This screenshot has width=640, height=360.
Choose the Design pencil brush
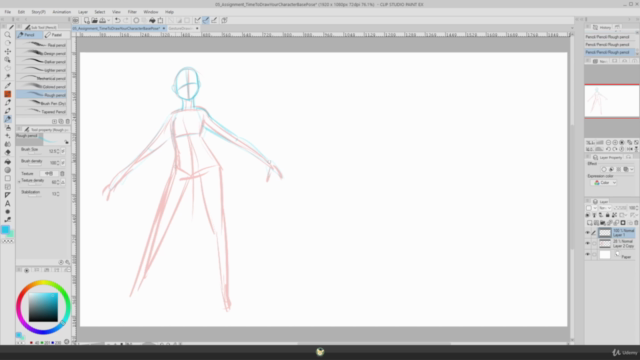click(x=42, y=53)
